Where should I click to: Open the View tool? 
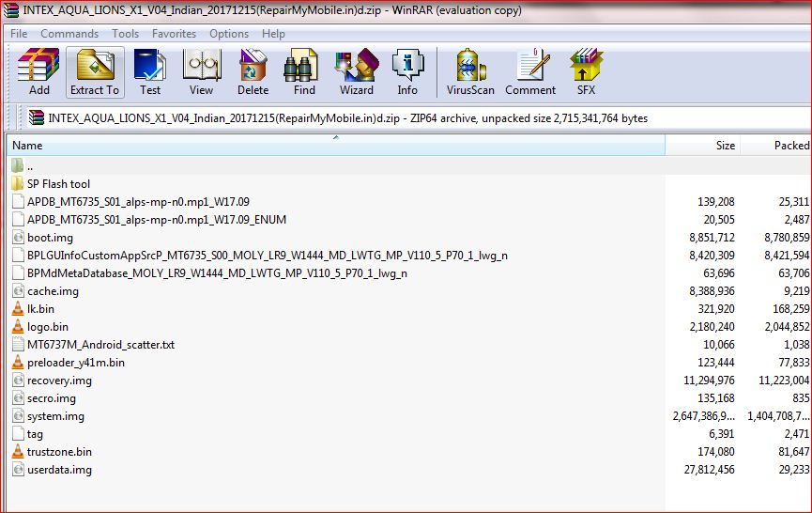pos(202,71)
